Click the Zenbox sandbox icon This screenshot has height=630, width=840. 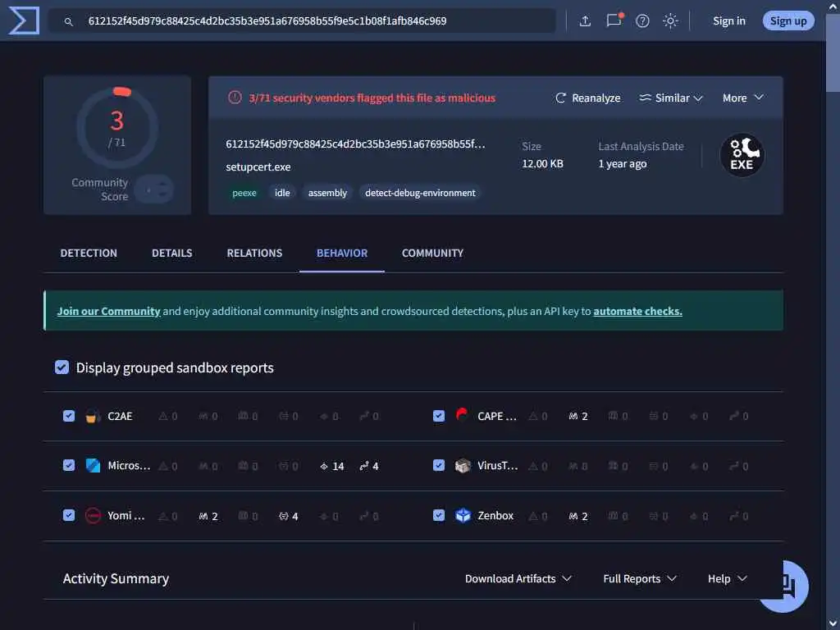click(x=463, y=515)
